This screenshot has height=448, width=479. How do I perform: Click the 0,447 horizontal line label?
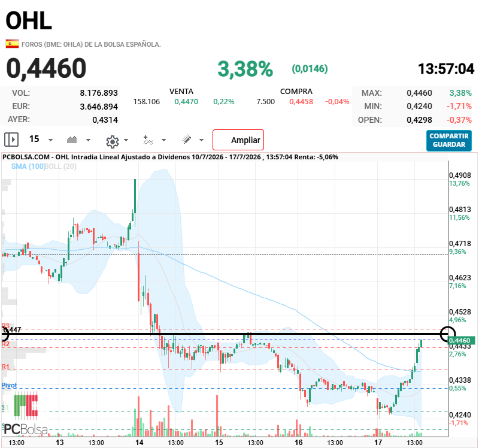[x=12, y=329]
